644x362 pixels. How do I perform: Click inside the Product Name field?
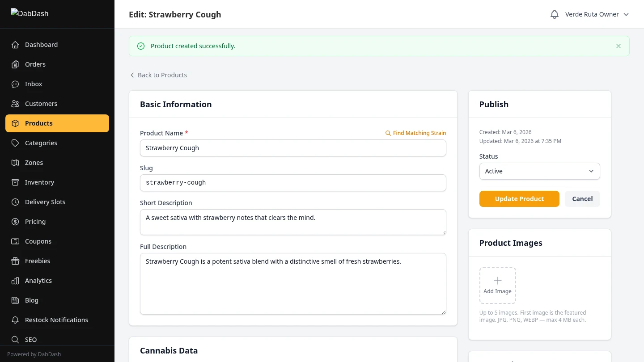pos(293,148)
